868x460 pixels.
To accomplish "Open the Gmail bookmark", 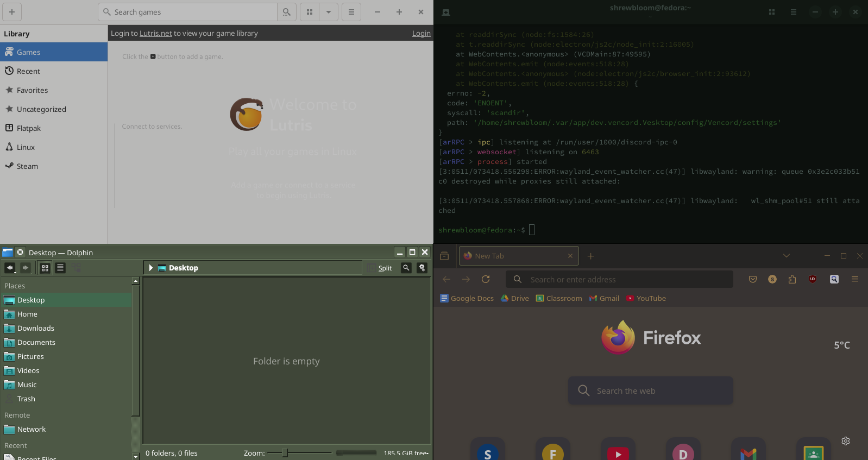I will (x=604, y=298).
